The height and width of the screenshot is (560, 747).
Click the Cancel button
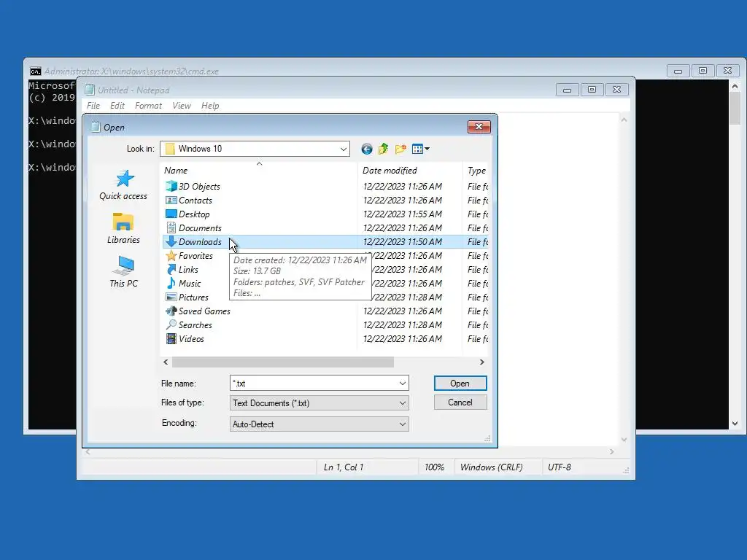click(460, 402)
